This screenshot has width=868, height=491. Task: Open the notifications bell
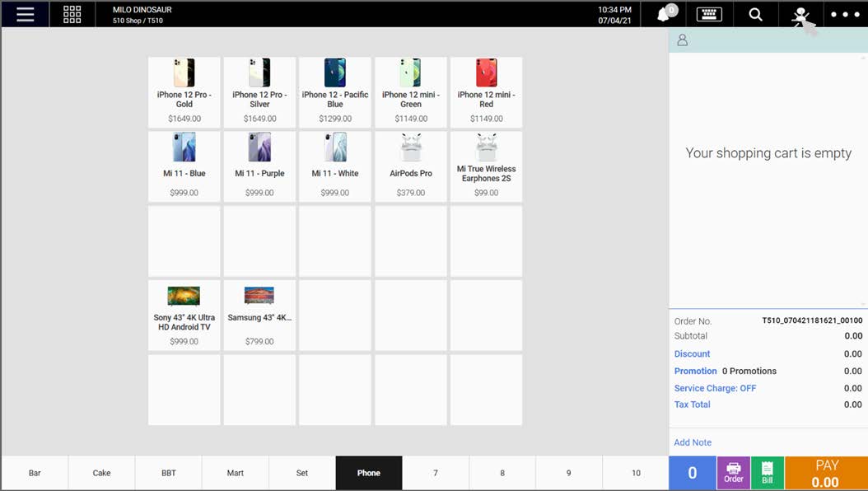point(665,13)
